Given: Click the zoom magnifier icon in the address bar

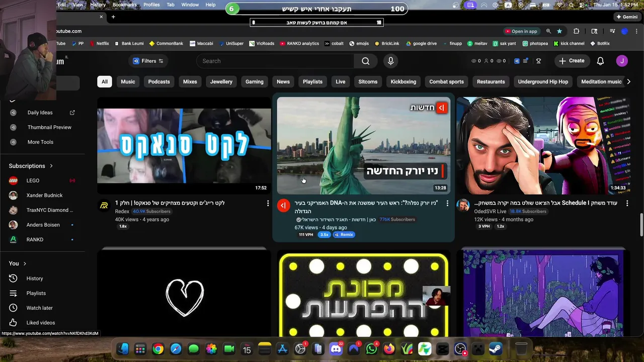Looking at the screenshot, I should 548,31.
